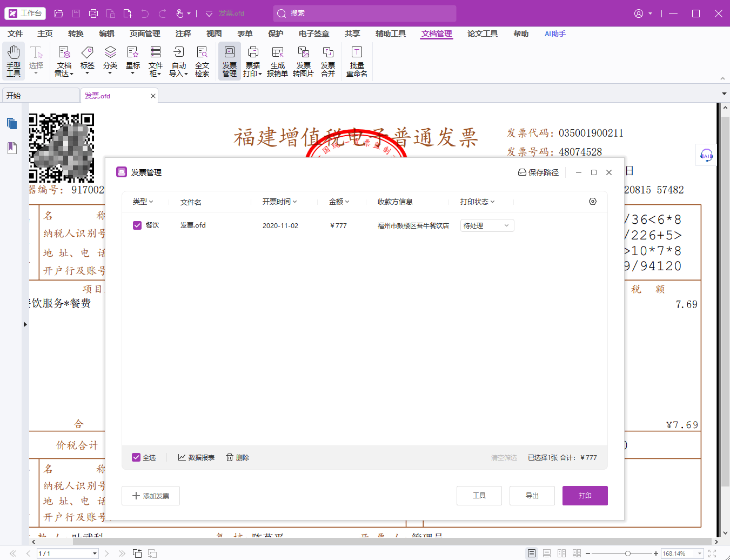Open the bookmarks sidebar panel

coord(12,148)
